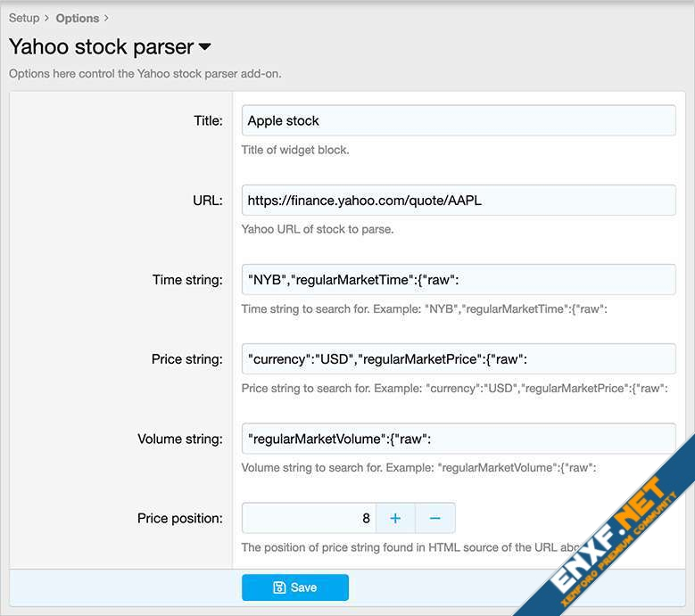Decrease Price position with the minus button

click(x=435, y=518)
